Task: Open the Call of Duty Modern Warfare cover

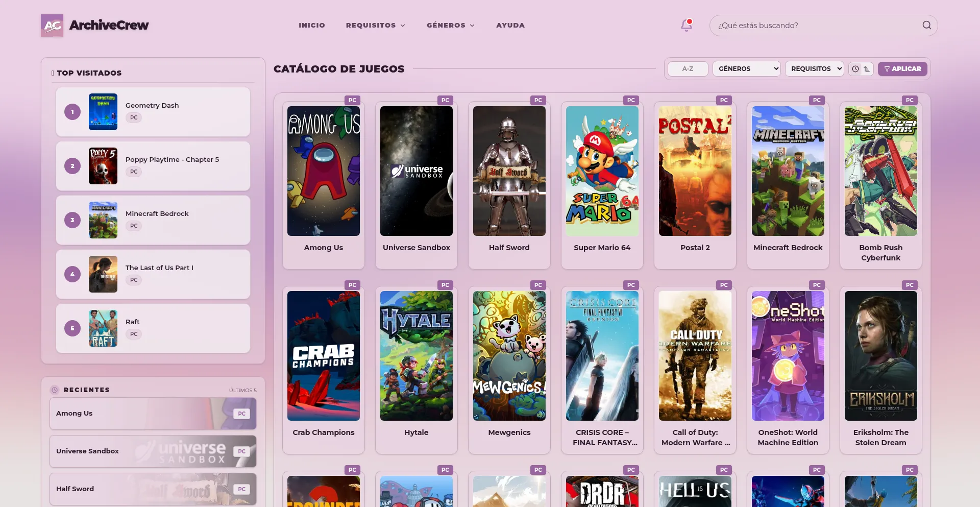Action: click(x=695, y=356)
